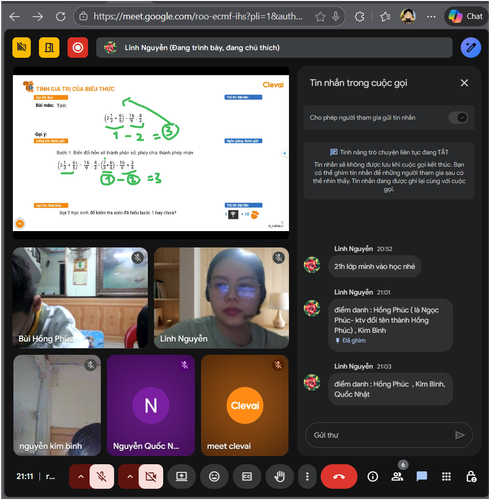This screenshot has width=490, height=500.
Task: Open the Copilot Chat button
Action: click(466, 16)
